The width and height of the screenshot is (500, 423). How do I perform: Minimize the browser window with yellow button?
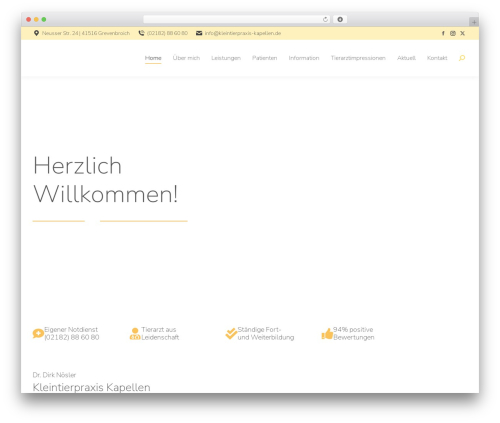click(x=36, y=19)
